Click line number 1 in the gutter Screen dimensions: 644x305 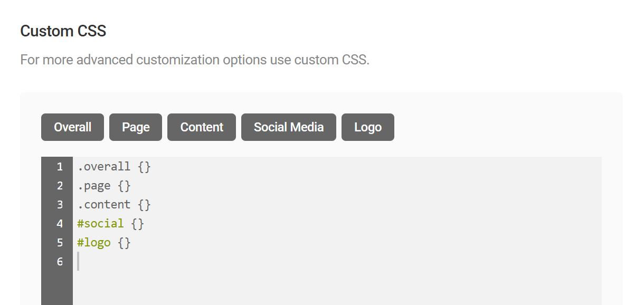pyautogui.click(x=60, y=166)
